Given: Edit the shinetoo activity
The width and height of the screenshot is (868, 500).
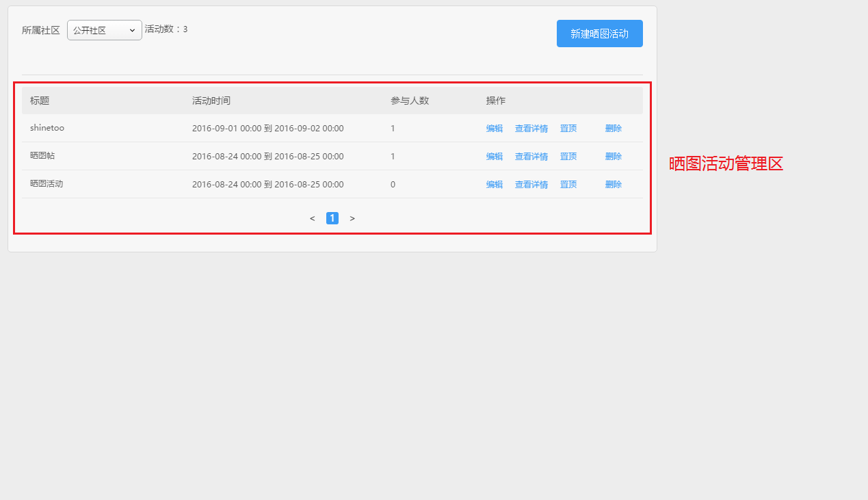Looking at the screenshot, I should (x=494, y=129).
